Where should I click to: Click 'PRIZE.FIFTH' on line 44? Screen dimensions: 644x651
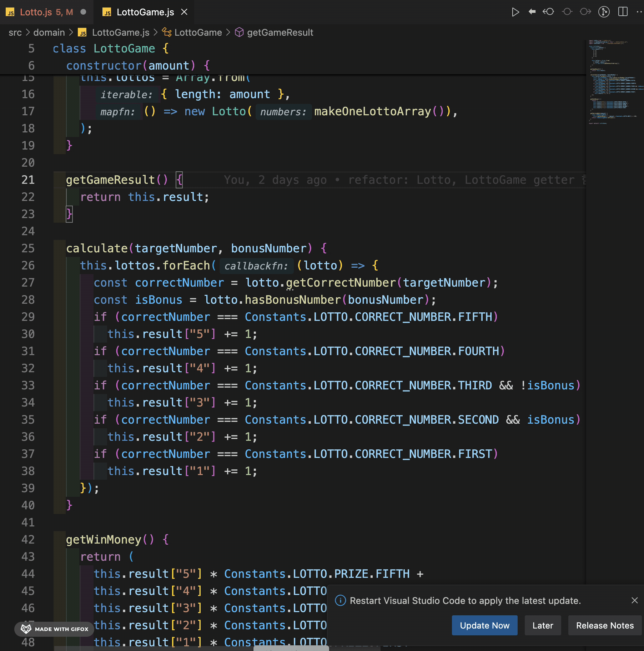tap(372, 574)
